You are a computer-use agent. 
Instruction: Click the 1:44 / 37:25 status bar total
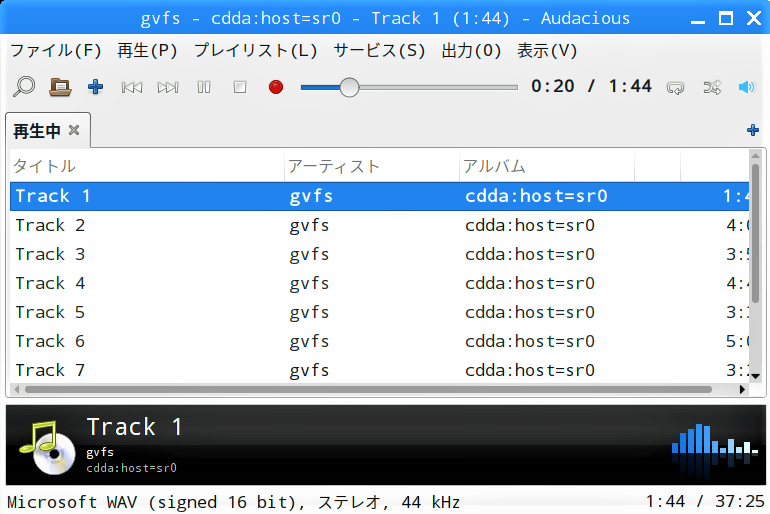(x=705, y=502)
